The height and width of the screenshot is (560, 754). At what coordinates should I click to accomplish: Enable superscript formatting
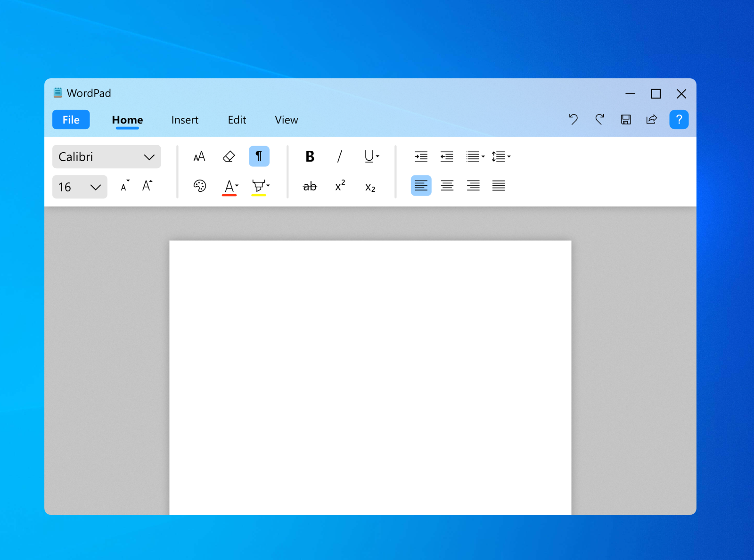[340, 187]
